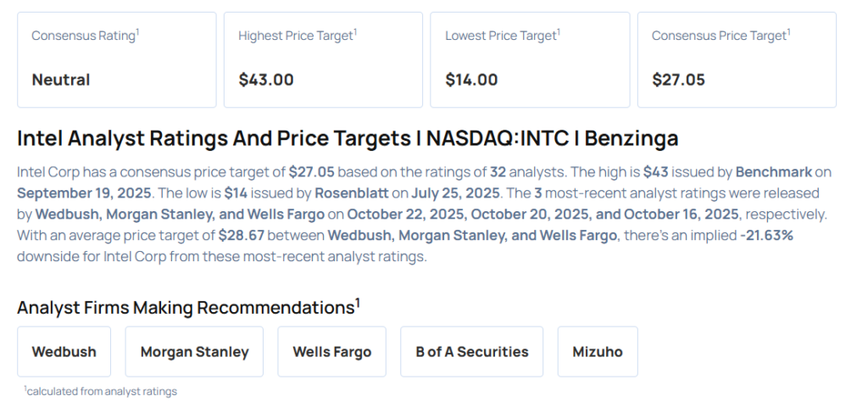
Task: Select the Morgan Stanley firm button
Action: [x=194, y=351]
